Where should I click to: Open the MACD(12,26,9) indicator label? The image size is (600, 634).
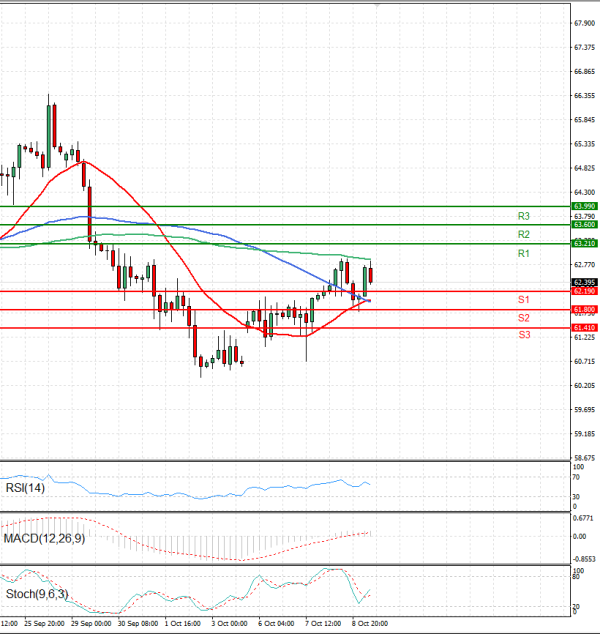(x=43, y=540)
